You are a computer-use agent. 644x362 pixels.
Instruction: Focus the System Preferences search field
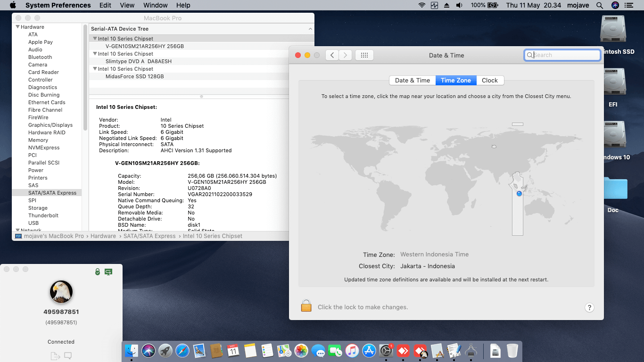tap(562, 55)
